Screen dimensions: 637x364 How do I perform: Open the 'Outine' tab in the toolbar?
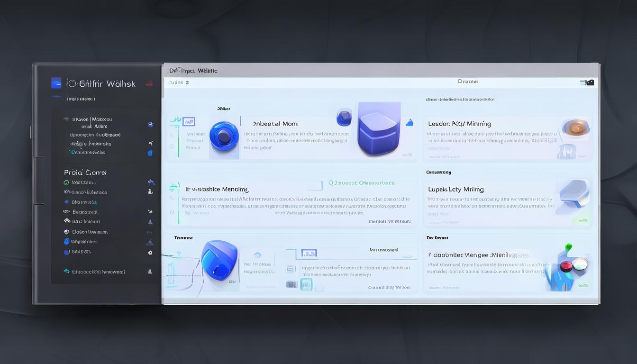[178, 82]
